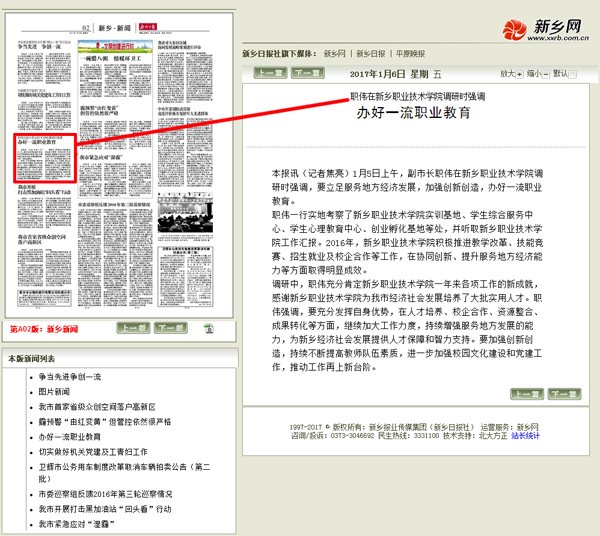Open article 切实做好机关党建及工青妇工作
600x536 pixels.
(x=93, y=451)
